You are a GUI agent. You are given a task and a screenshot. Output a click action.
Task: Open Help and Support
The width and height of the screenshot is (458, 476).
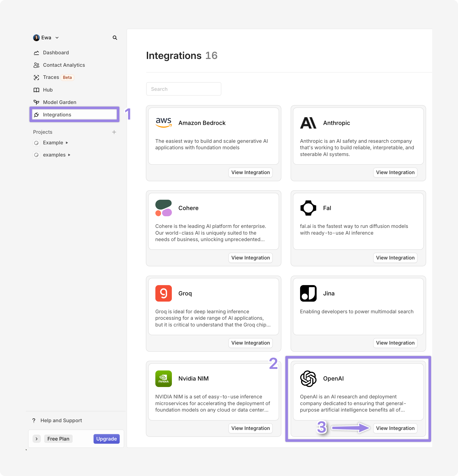click(61, 421)
